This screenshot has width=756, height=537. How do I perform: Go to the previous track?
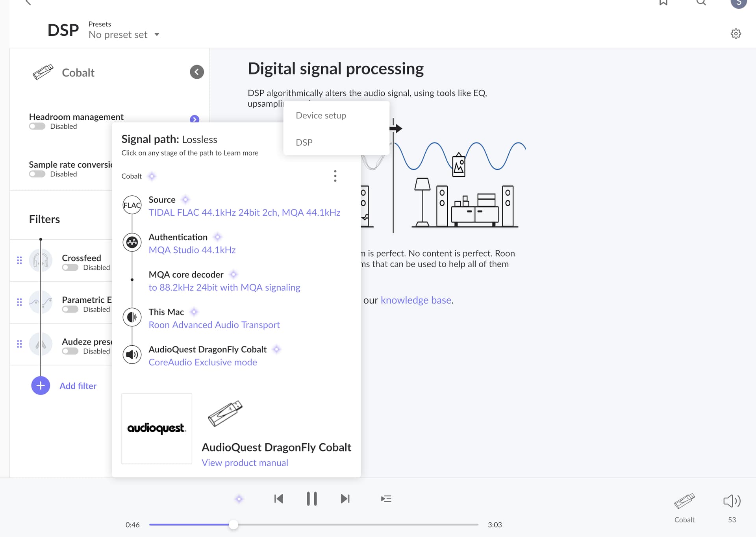278,499
